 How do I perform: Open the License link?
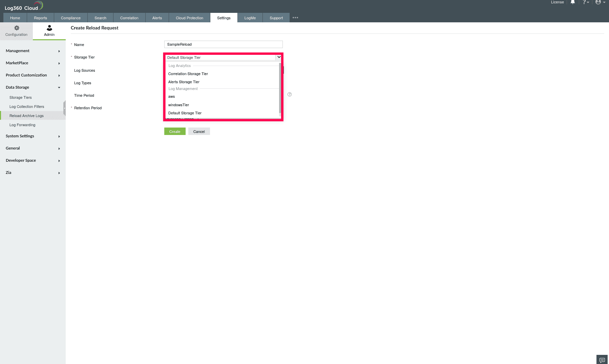point(557,2)
